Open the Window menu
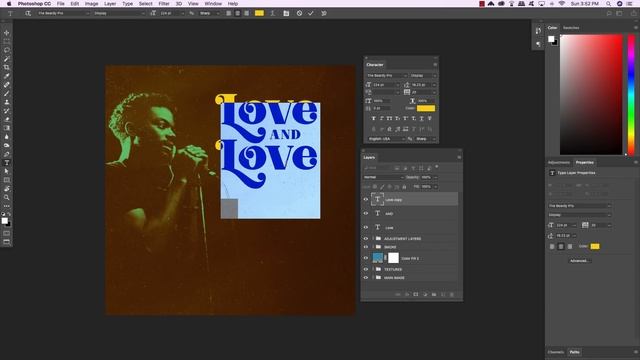 coord(213,4)
